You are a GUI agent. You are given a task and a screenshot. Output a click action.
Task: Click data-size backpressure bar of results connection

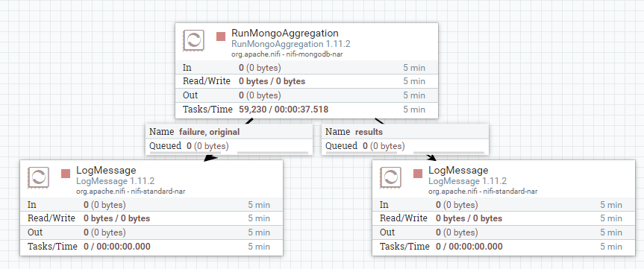click(448, 153)
